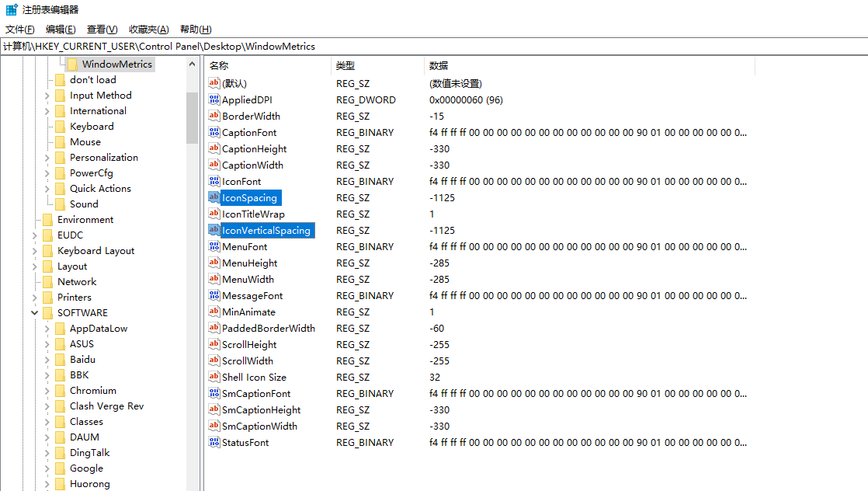Click the BorderWidth string value icon

click(x=214, y=116)
